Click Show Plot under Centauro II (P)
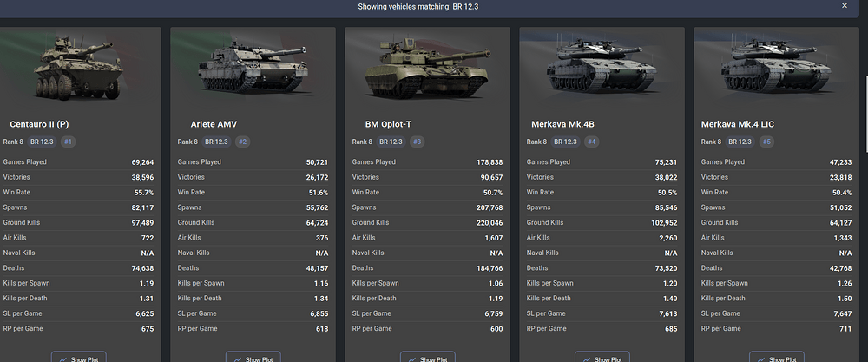 (79, 357)
